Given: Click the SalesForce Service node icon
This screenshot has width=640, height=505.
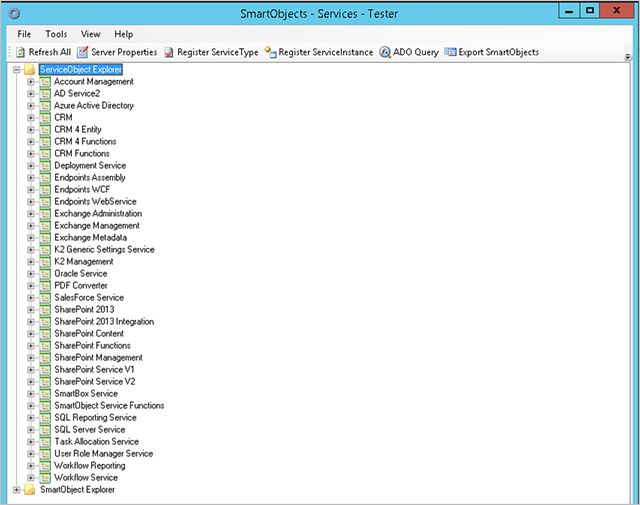Looking at the screenshot, I should tap(45, 298).
